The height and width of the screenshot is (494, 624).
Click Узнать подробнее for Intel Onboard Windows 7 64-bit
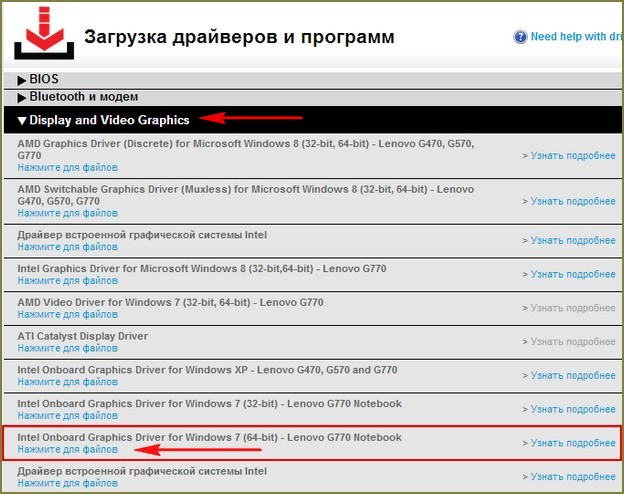coord(569,442)
